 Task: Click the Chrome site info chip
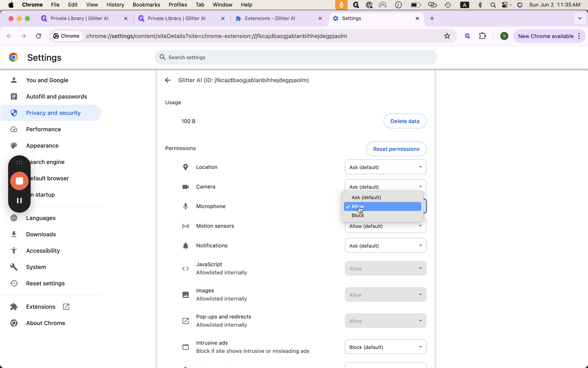click(67, 36)
